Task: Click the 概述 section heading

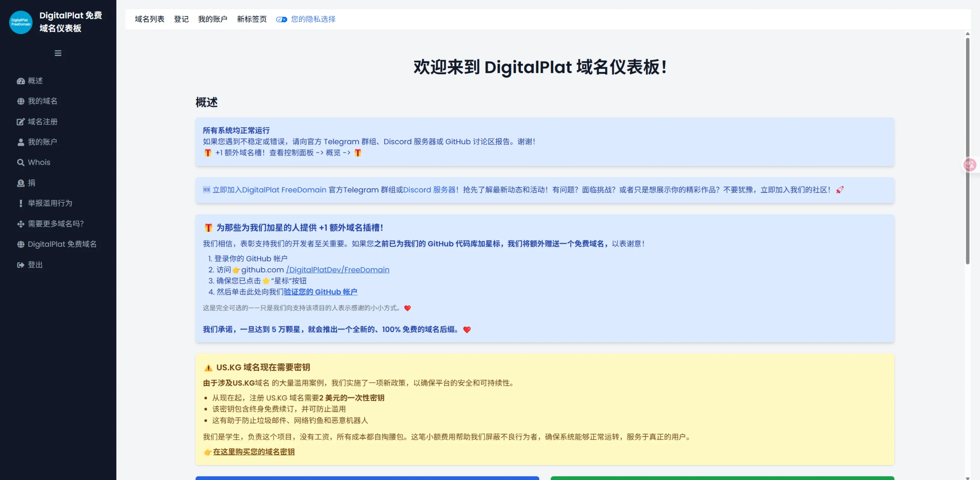Action: coord(207,102)
